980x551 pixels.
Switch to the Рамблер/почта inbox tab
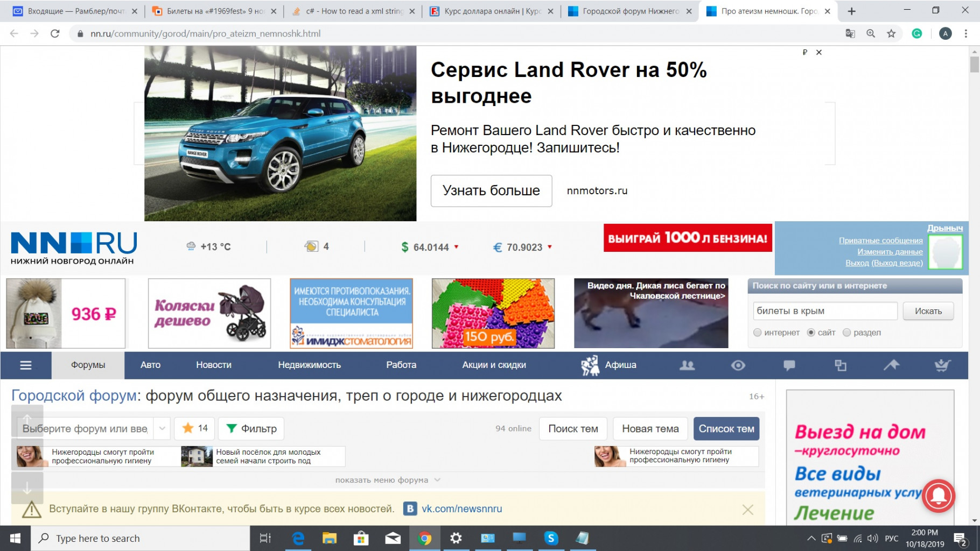pyautogui.click(x=74, y=11)
